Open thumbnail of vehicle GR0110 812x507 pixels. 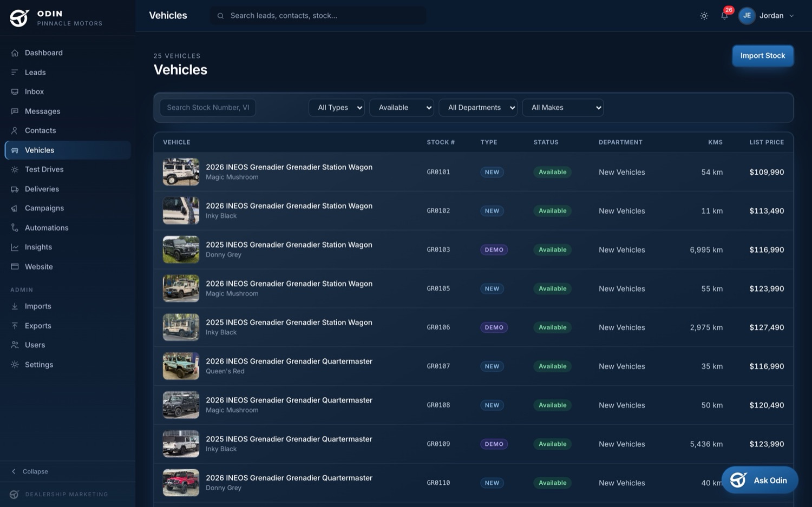(x=181, y=483)
